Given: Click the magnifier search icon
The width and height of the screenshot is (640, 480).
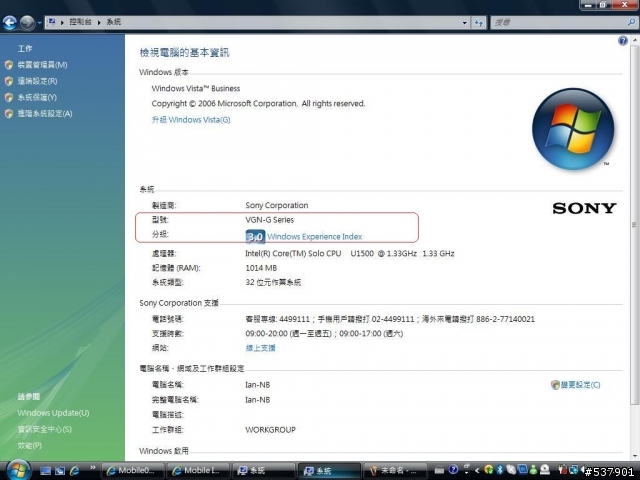Looking at the screenshot, I should click(x=631, y=23).
